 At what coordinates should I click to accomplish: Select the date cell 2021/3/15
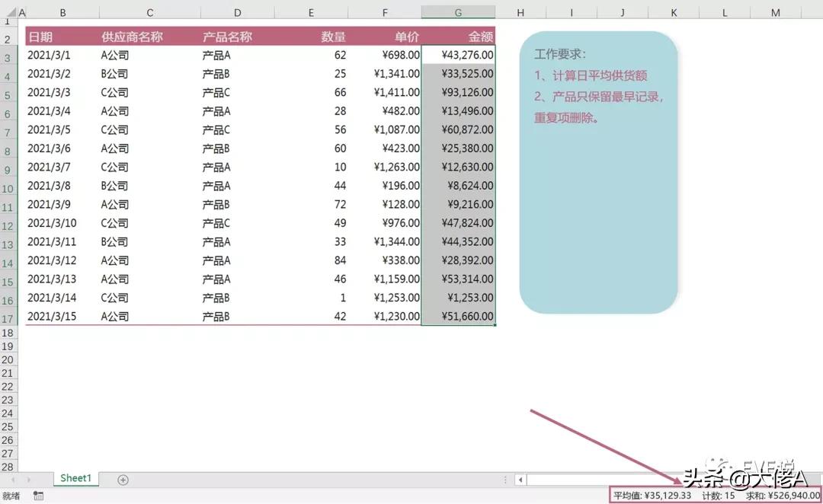[62, 316]
